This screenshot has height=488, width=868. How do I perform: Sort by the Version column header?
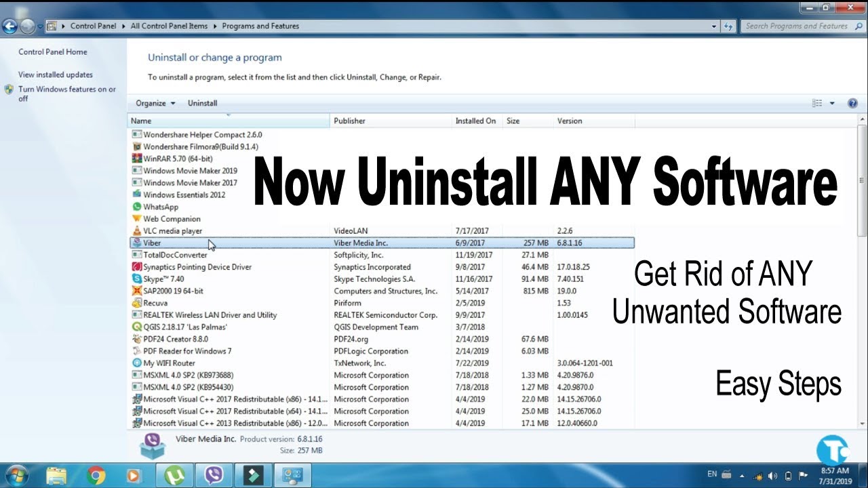pyautogui.click(x=594, y=121)
